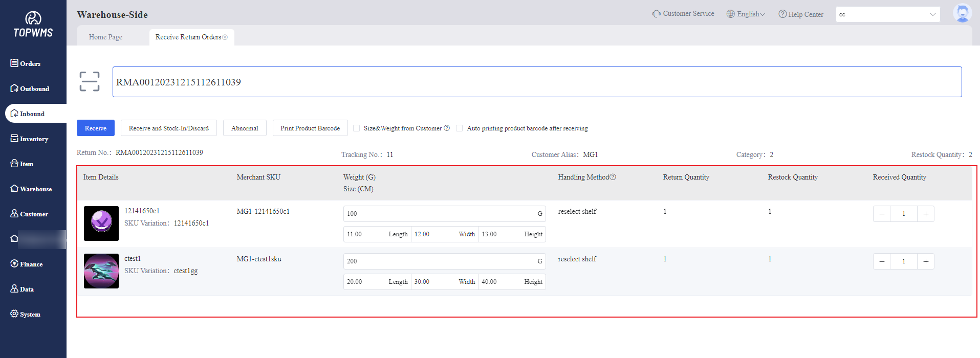Image resolution: width=980 pixels, height=358 pixels.
Task: Switch to the Home Page tab
Action: pos(105,37)
